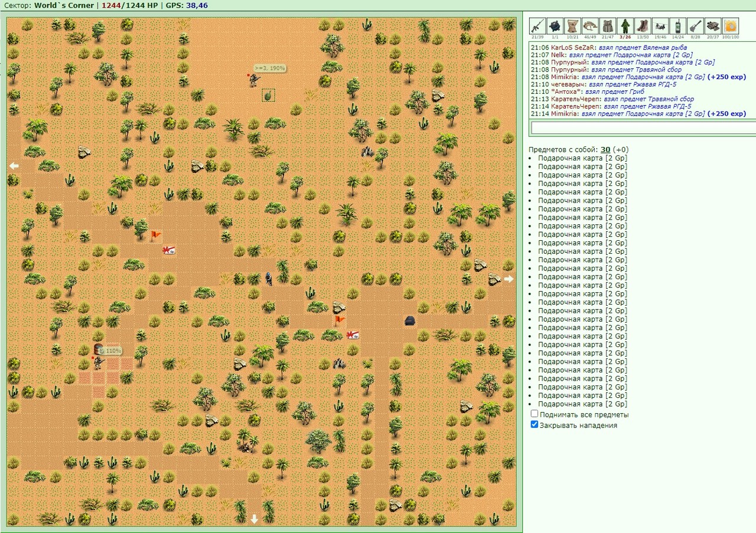Focus the chat message input field
756x533 pixels.
pyautogui.click(x=643, y=127)
